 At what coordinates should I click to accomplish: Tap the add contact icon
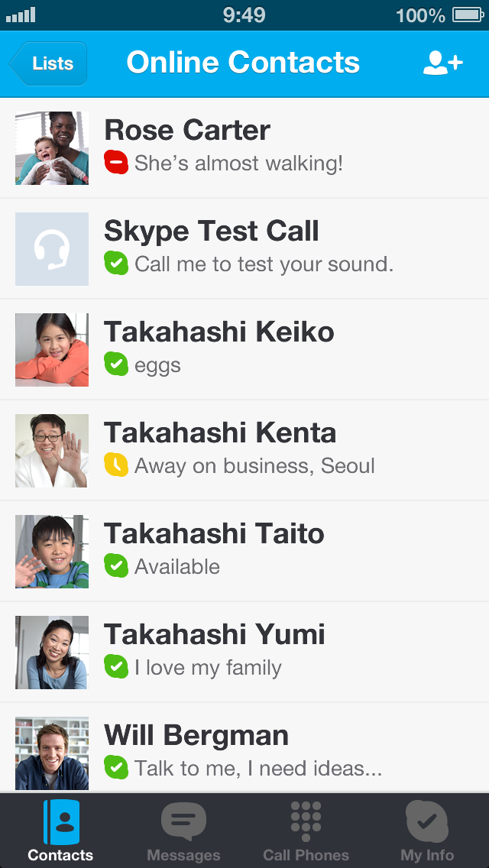click(442, 63)
